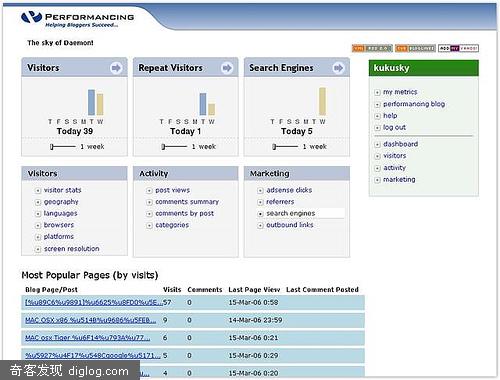500x380 pixels.
Task: Click the Performancing logo
Action: (77, 19)
